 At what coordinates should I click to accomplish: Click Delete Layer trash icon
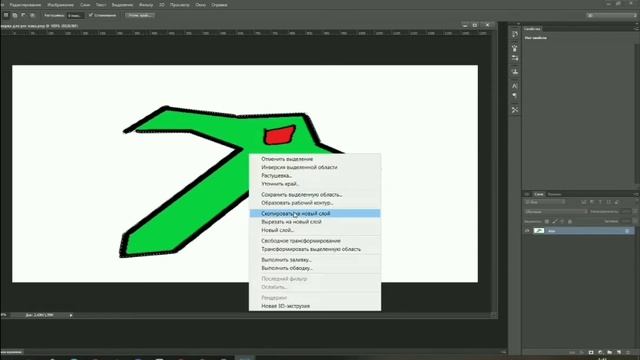coord(628,353)
